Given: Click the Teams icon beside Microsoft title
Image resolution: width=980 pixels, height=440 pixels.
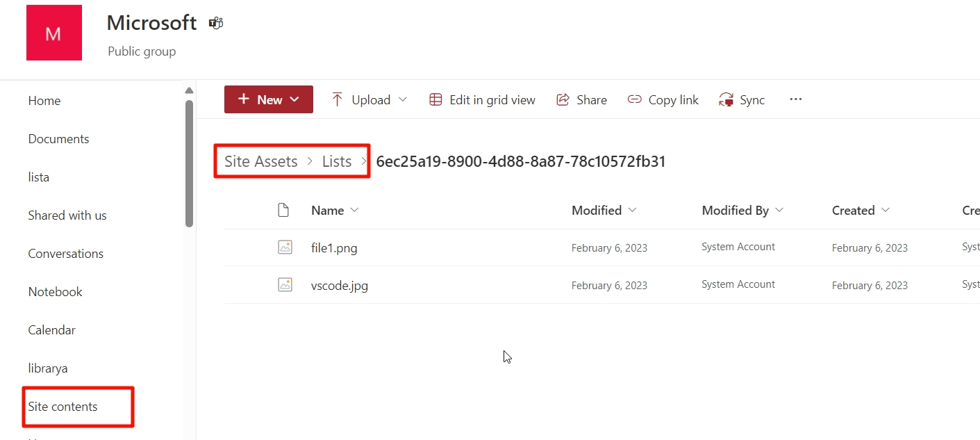Looking at the screenshot, I should click(216, 23).
